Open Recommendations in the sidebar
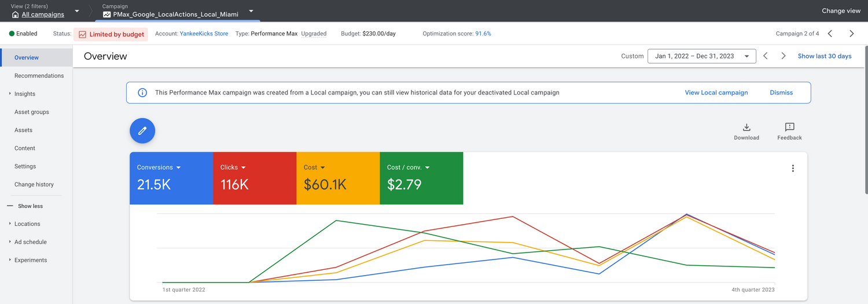Image resolution: width=868 pixels, height=304 pixels. click(39, 76)
